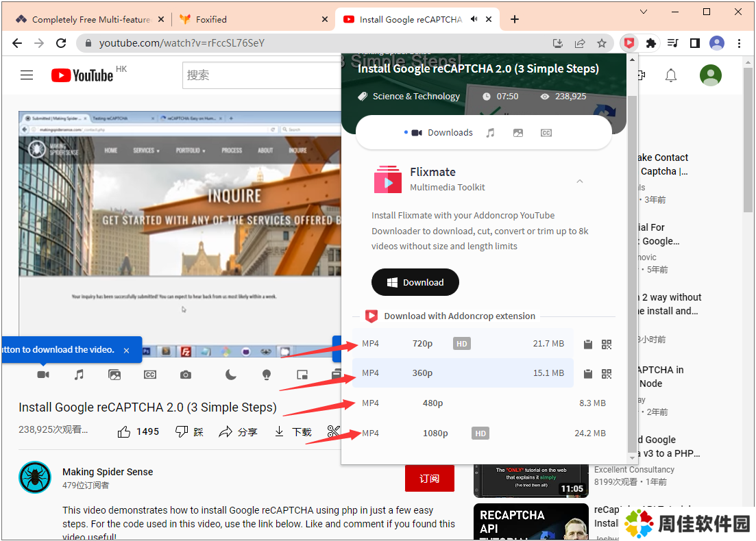Take a screenshot with camera icon below video

186,375
